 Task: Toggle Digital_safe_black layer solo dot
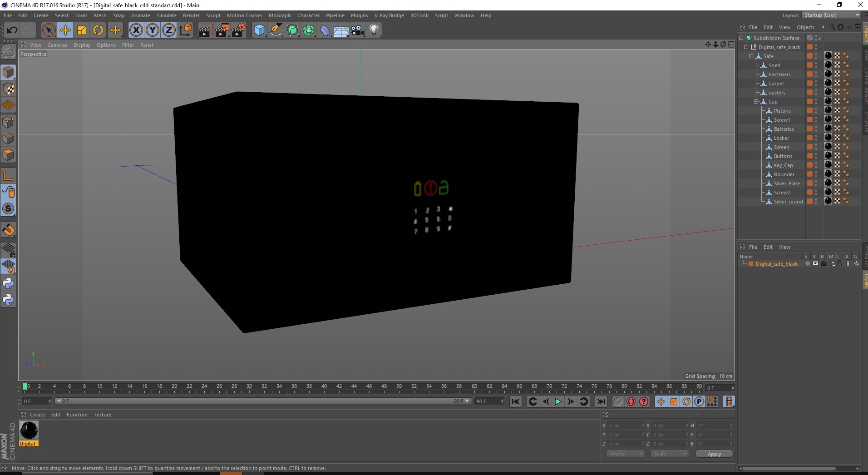pos(807,264)
